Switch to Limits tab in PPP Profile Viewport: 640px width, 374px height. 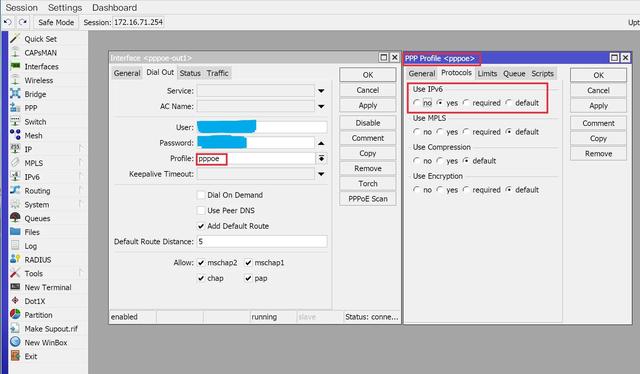tap(487, 74)
